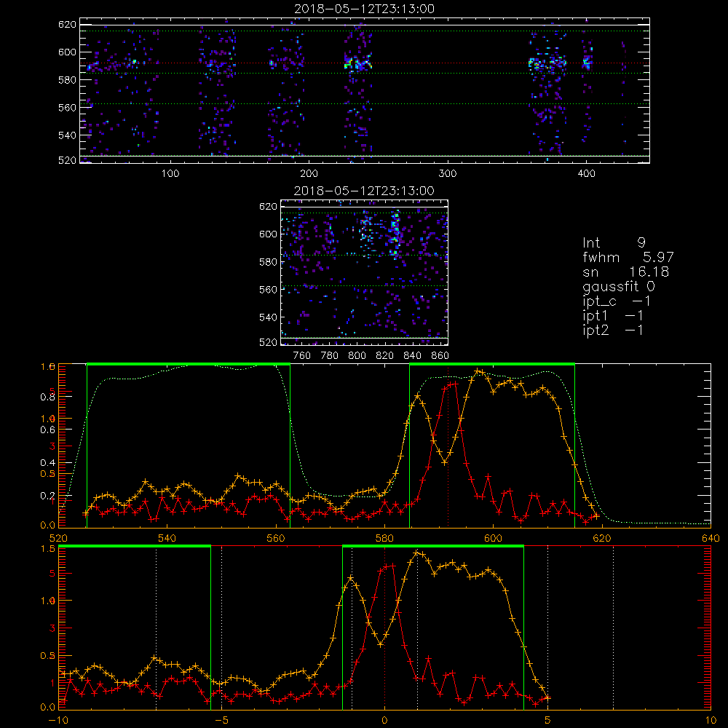
Task: Click x-axis label 760 under the small spectrogram
Action: pos(302,356)
